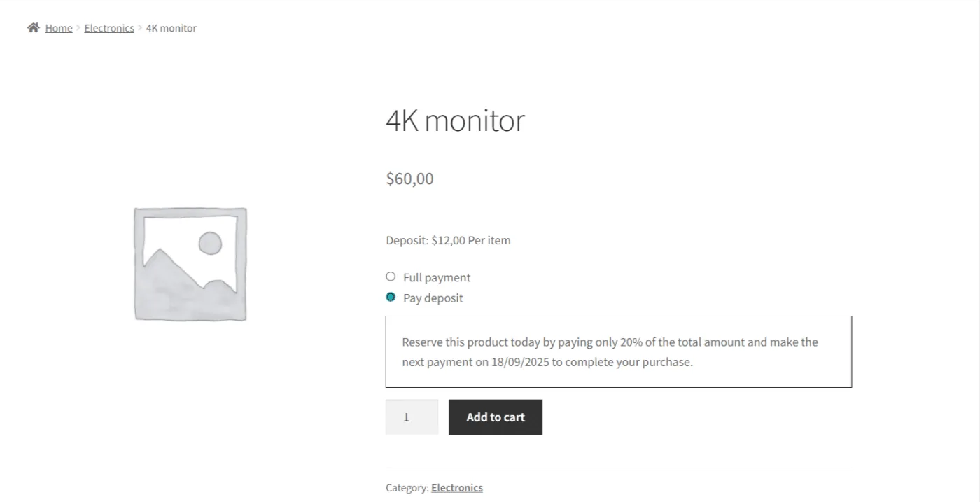The height and width of the screenshot is (502, 980).
Task: Open the Electronics category link below the cart button
Action: (457, 488)
